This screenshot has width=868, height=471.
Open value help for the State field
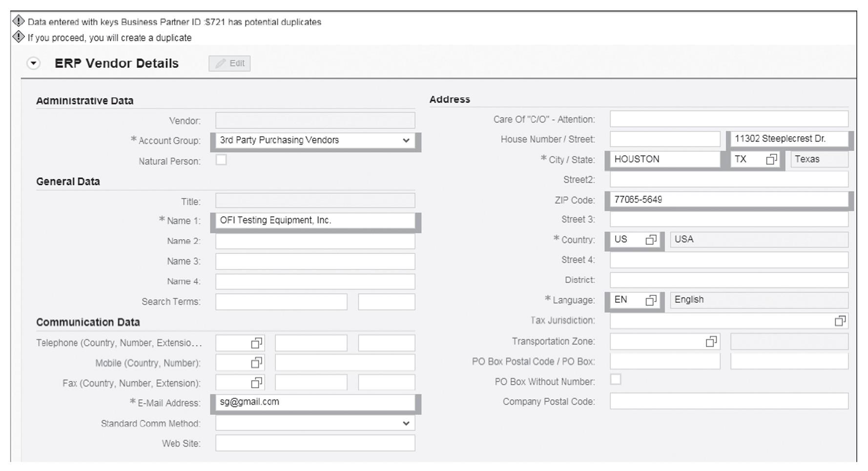click(770, 159)
